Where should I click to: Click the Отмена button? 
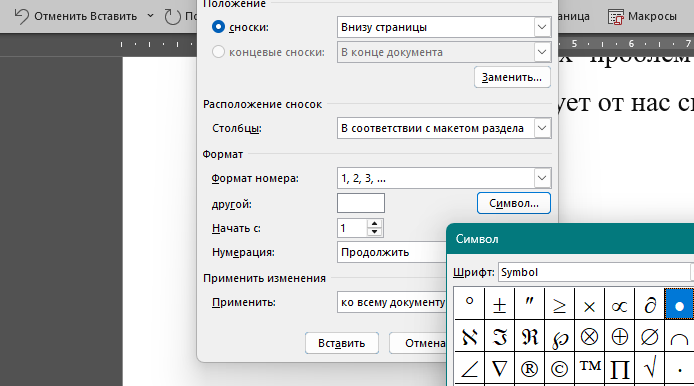click(x=418, y=343)
